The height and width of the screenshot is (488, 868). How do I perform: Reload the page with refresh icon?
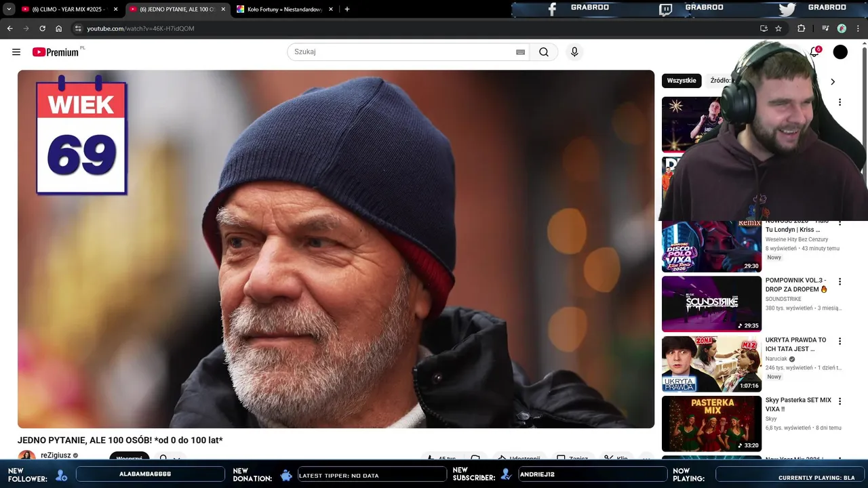[42, 28]
